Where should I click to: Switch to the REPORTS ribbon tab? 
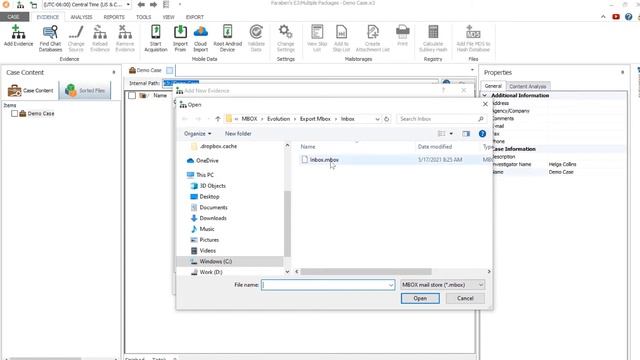pyautogui.click(x=114, y=17)
